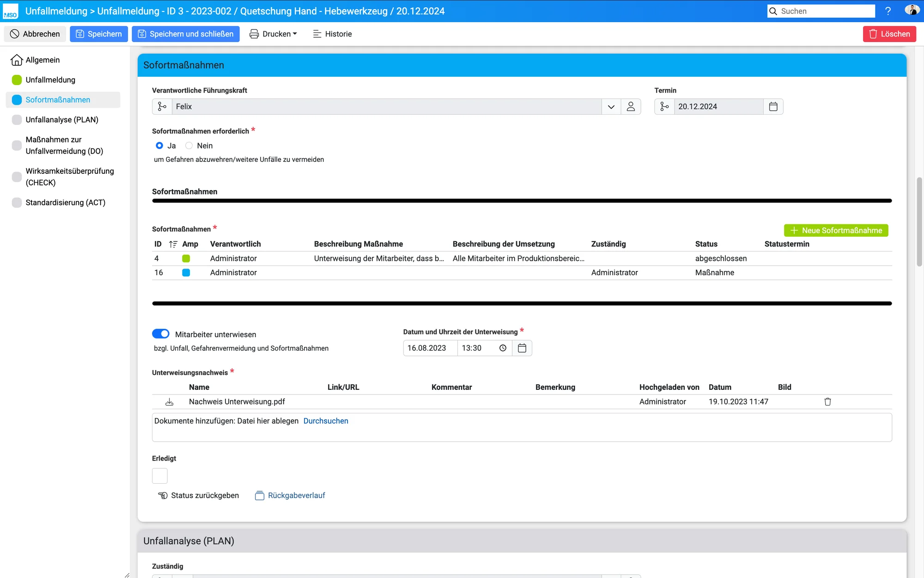
Task: Click person icon next to Felix field
Action: coord(631,106)
